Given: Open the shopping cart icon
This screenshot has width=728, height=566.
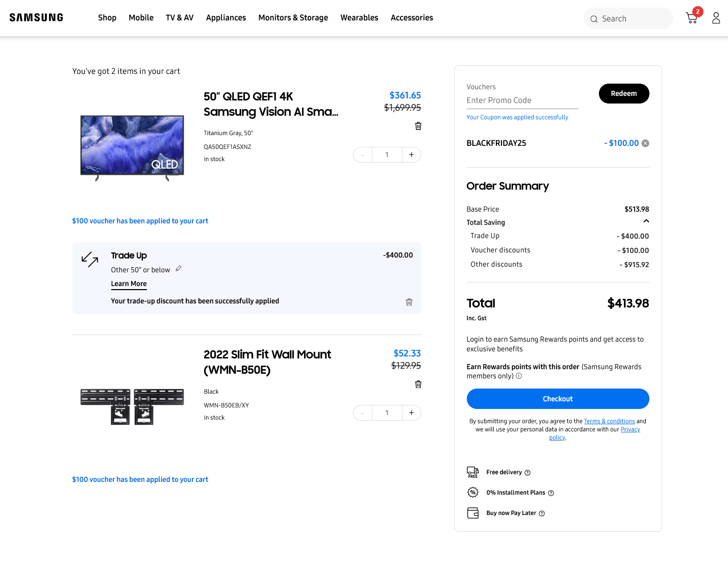Looking at the screenshot, I should (692, 18).
